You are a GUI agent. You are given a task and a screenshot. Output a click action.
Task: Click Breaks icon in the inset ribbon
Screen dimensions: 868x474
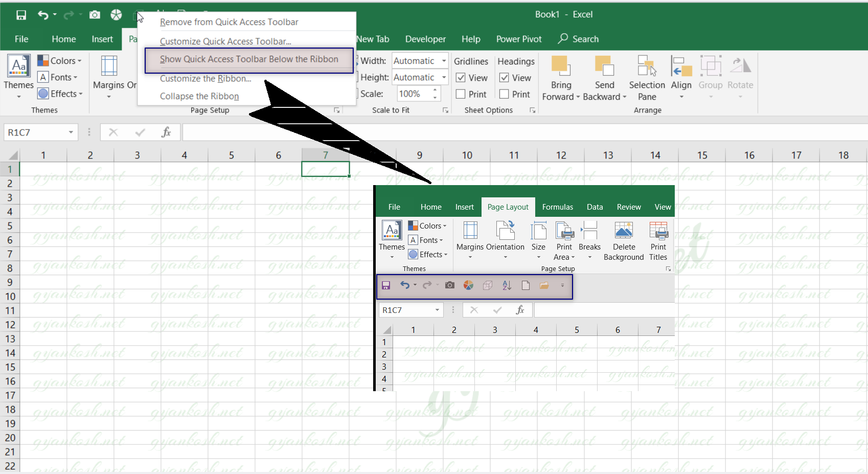pos(589,231)
